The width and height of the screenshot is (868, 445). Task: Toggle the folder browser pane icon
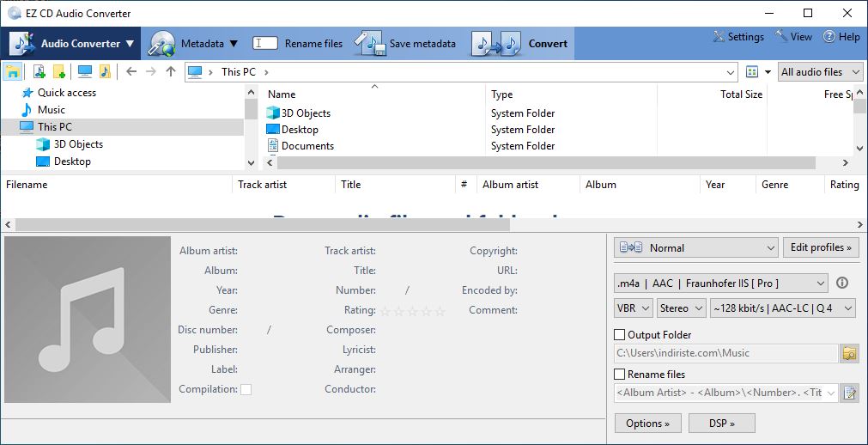12,71
